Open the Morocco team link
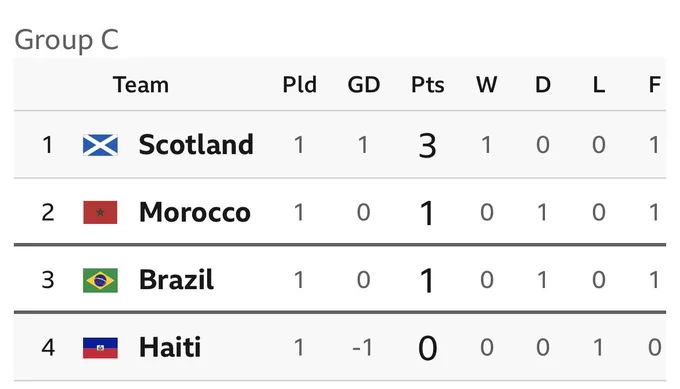Image resolution: width=680 pixels, height=389 pixels. point(195,212)
